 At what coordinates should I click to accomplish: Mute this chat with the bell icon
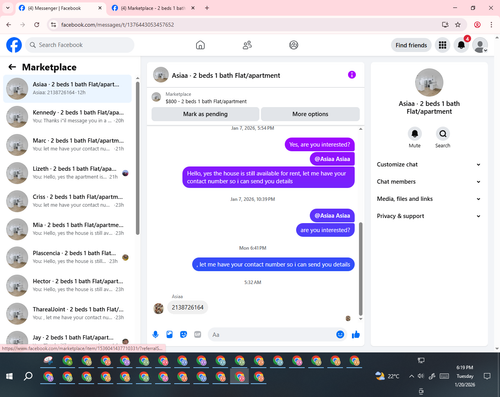pos(415,134)
